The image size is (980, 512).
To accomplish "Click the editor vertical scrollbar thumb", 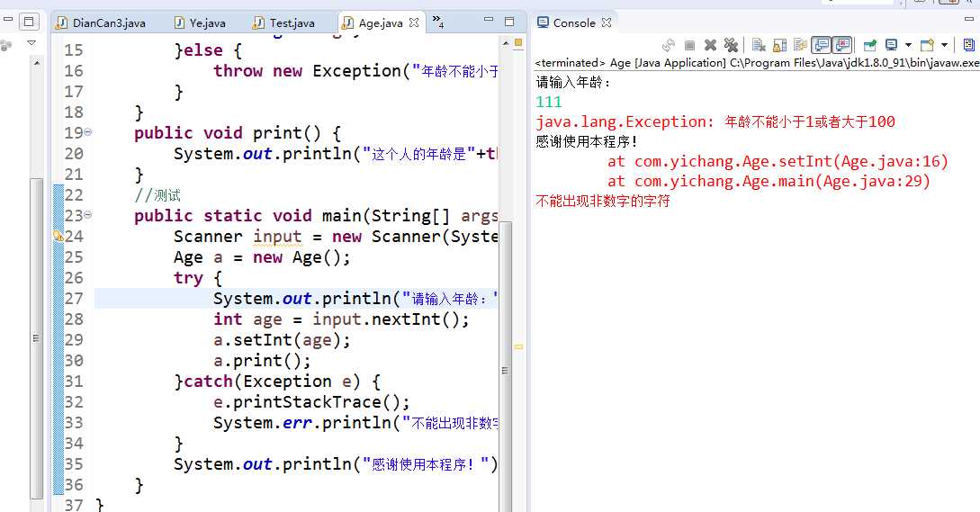I will click(x=505, y=369).
